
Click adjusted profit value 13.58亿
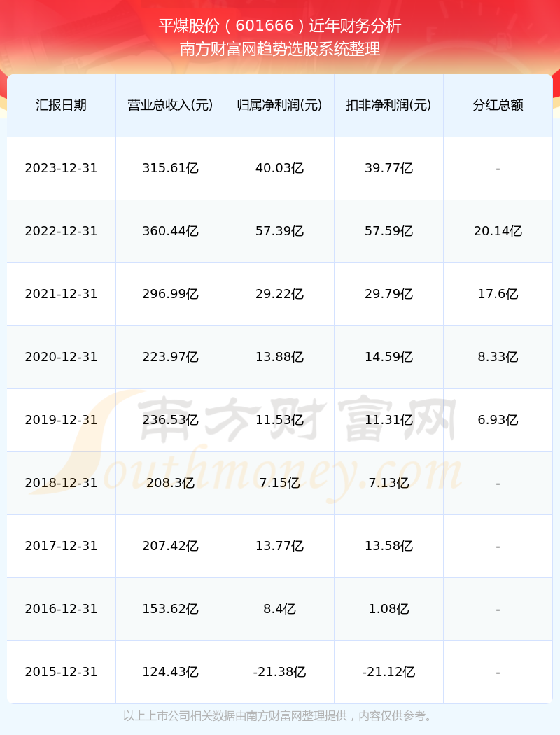pyautogui.click(x=389, y=546)
